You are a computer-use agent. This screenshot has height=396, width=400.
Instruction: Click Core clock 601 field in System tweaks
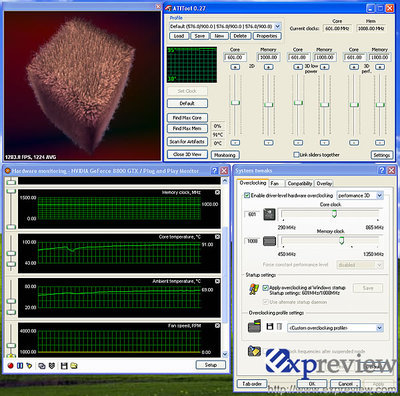tap(252, 214)
